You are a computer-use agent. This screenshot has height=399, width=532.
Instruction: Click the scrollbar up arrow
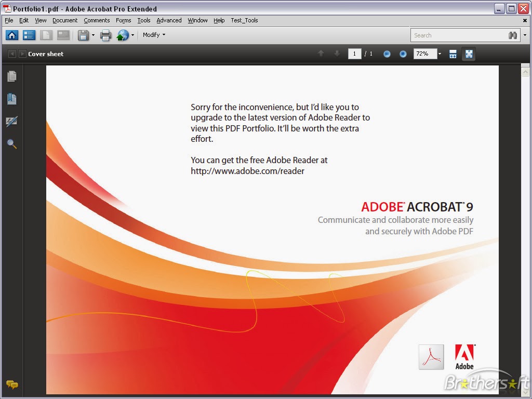525,72
